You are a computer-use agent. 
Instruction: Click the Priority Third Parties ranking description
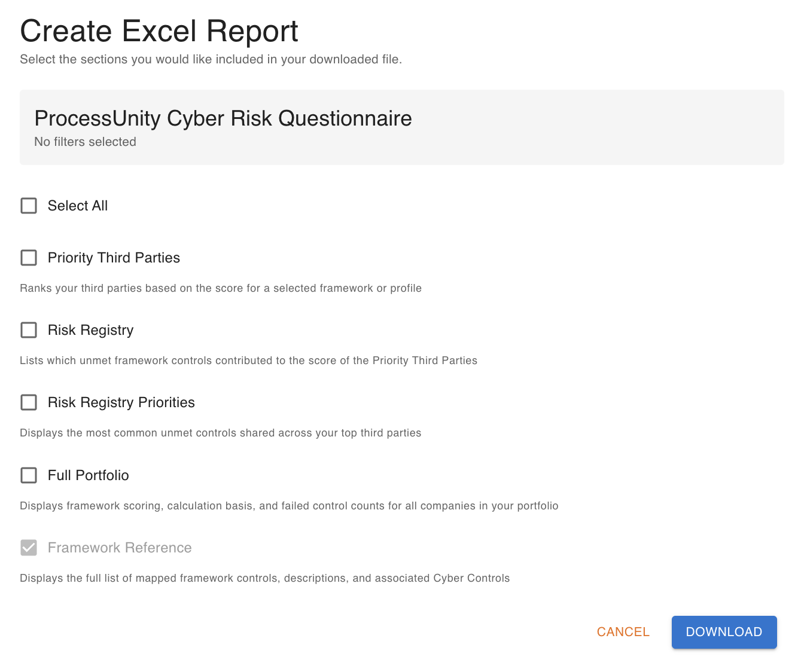(x=221, y=288)
